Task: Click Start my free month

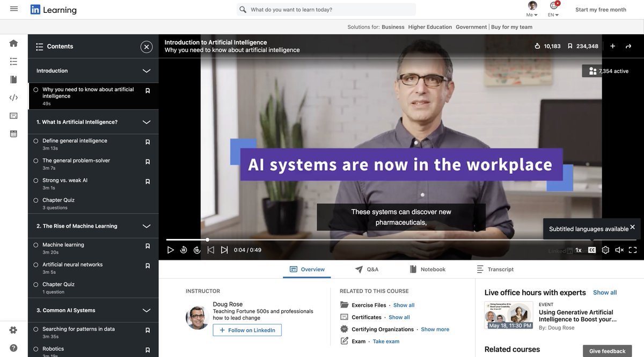Action: click(x=601, y=10)
